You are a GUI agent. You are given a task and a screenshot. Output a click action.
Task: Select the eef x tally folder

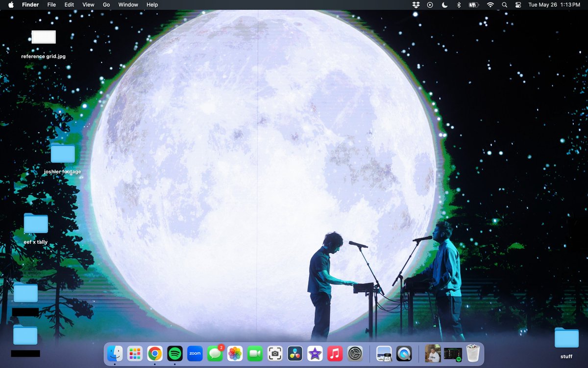(36, 223)
